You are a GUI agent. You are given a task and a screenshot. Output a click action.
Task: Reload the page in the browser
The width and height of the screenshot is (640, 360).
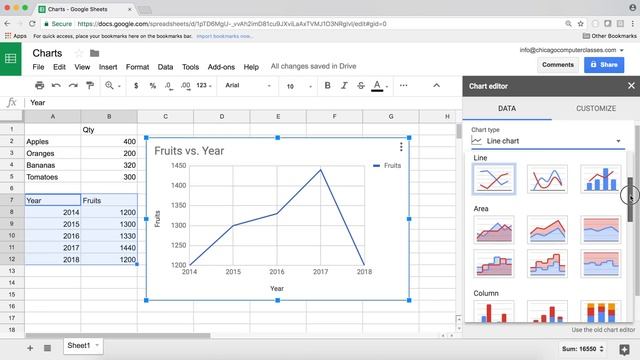32,24
